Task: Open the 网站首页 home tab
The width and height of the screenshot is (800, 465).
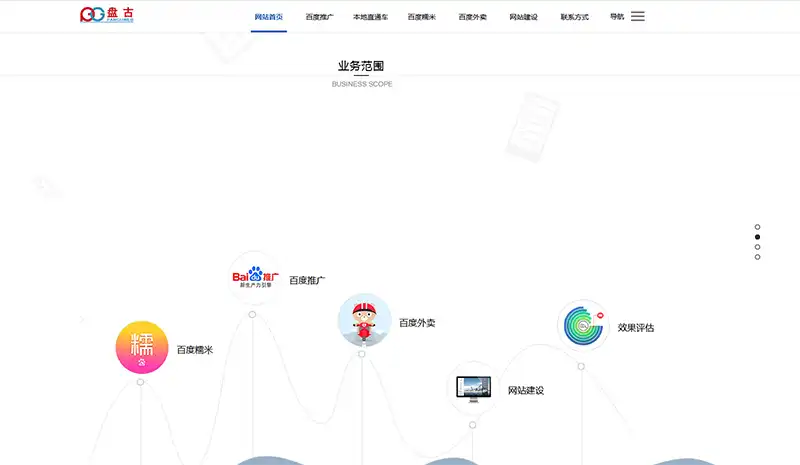Action: pyautogui.click(x=269, y=17)
